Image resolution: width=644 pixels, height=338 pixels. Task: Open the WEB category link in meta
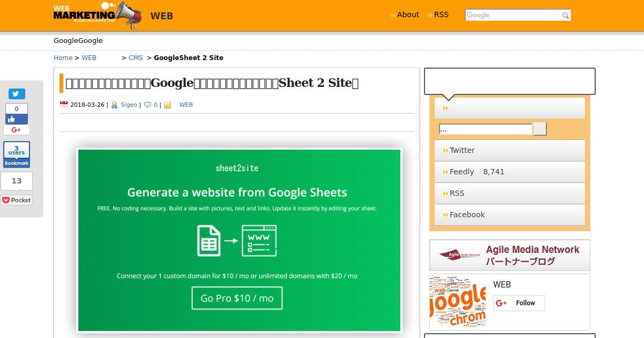(x=186, y=105)
